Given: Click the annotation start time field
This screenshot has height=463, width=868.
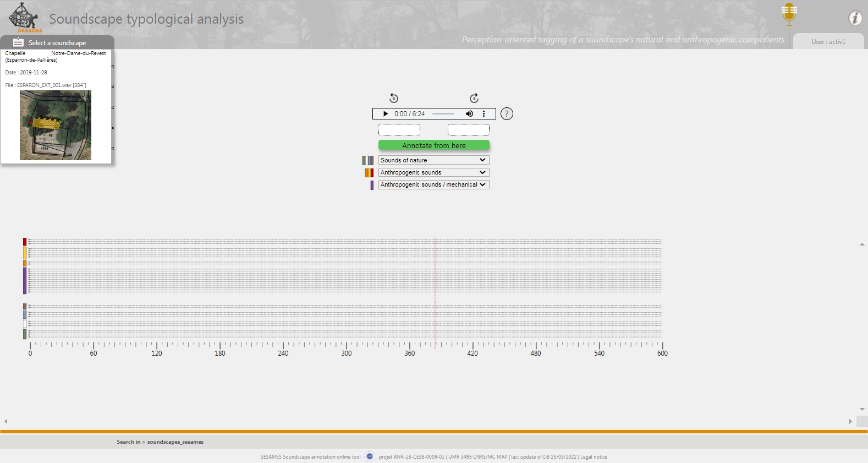Looking at the screenshot, I should [399, 129].
